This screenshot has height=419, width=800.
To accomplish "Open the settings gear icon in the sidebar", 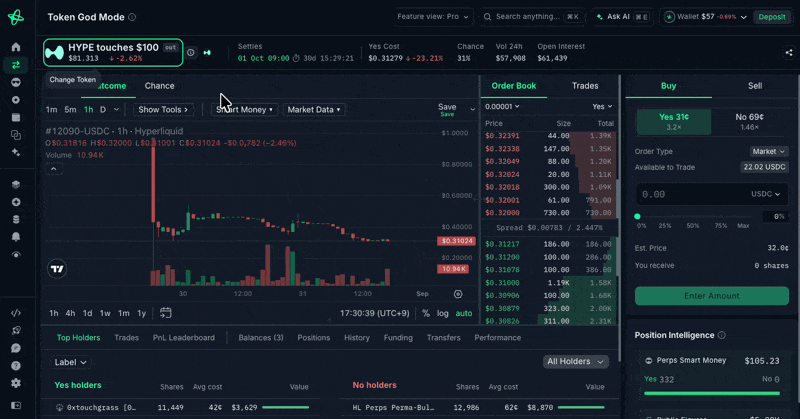I will [16, 383].
